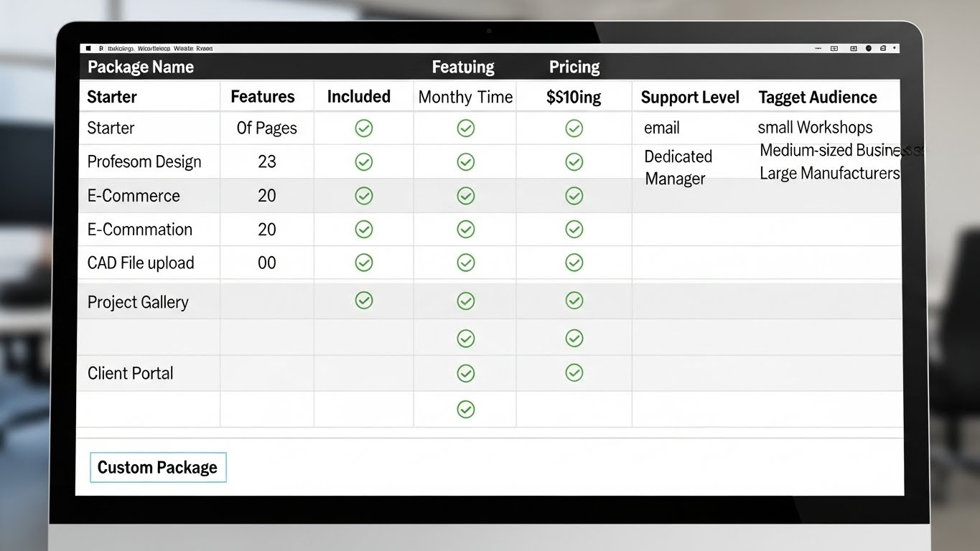Toggle Included check for E-Commmation row
This screenshot has height=551, width=980.
[364, 229]
